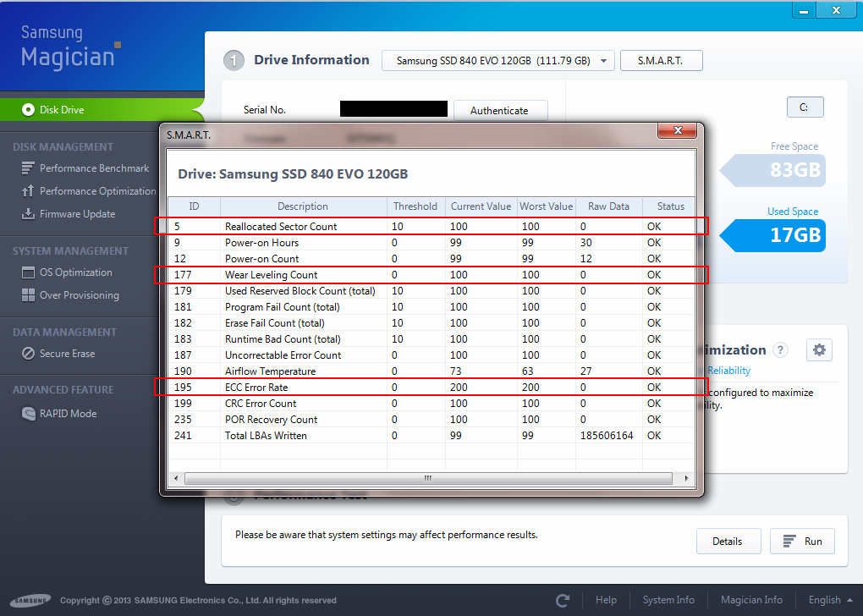Screen dimensions: 863x616
Task: Run the performance test
Action: click(x=802, y=542)
